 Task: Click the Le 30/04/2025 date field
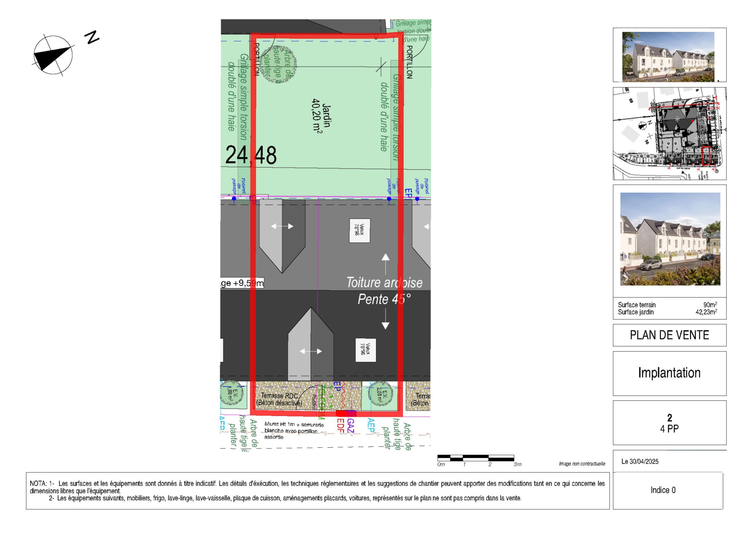(640, 461)
